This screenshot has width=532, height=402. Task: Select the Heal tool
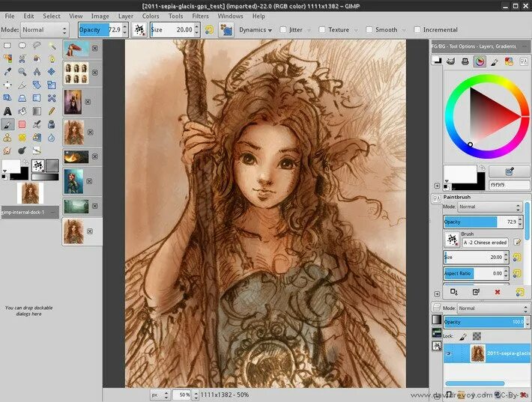22,138
